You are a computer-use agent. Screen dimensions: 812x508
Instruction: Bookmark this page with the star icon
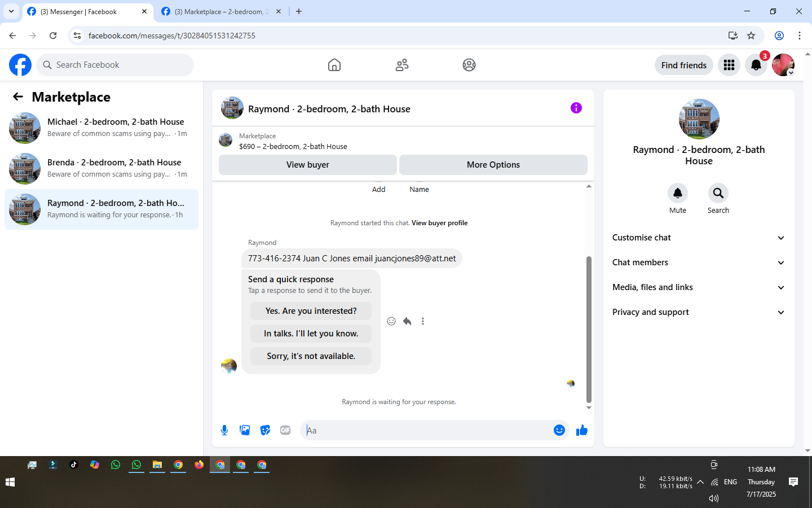pos(751,36)
